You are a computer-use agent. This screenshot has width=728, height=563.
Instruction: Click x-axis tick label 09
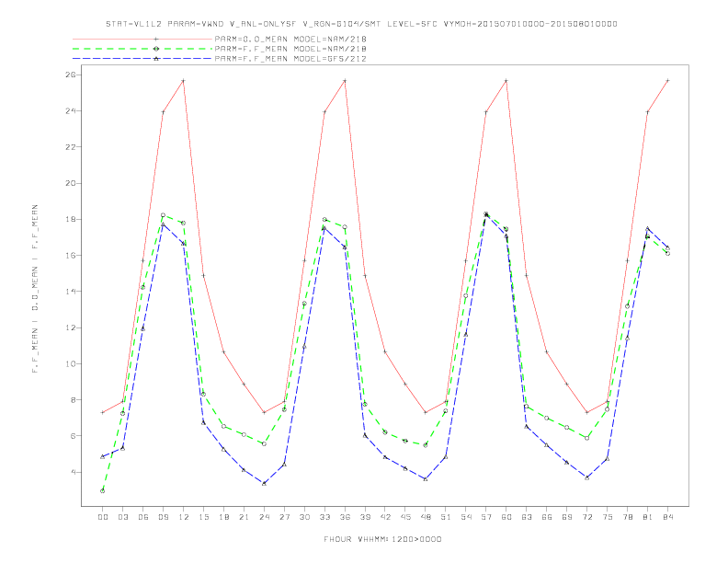click(x=163, y=517)
